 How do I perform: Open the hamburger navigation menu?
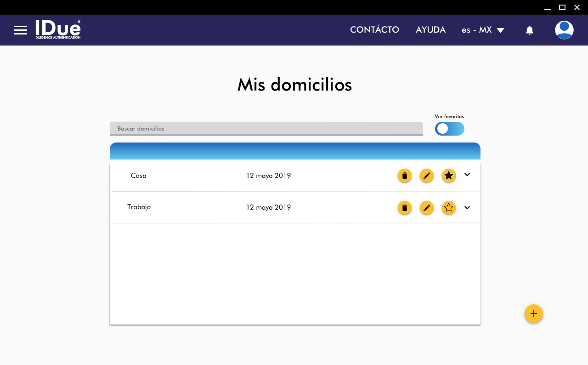coord(21,30)
